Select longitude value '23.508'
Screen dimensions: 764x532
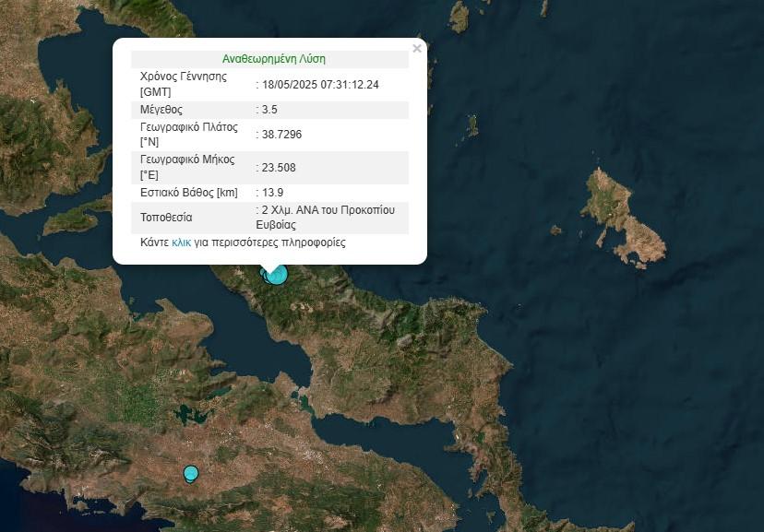tap(279, 168)
